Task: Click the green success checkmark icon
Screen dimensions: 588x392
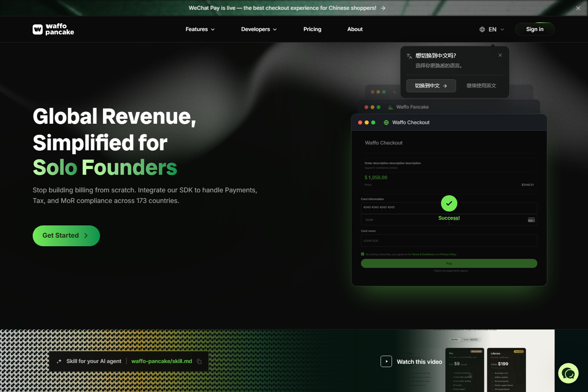Action: [449, 203]
